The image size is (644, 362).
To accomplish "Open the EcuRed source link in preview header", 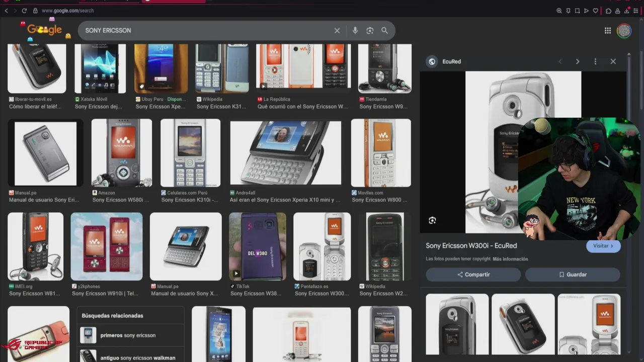I will 452,61.
